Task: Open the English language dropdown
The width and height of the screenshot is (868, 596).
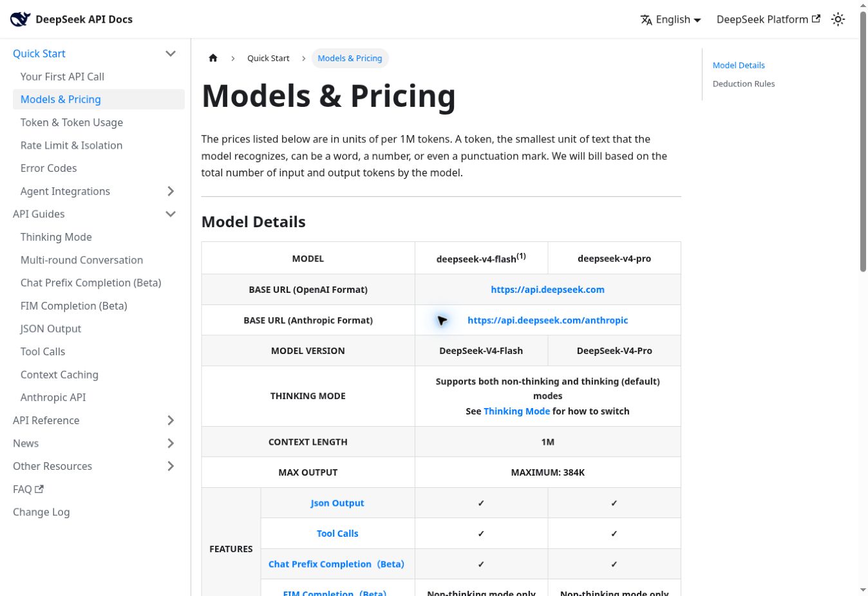Action: coord(670,19)
